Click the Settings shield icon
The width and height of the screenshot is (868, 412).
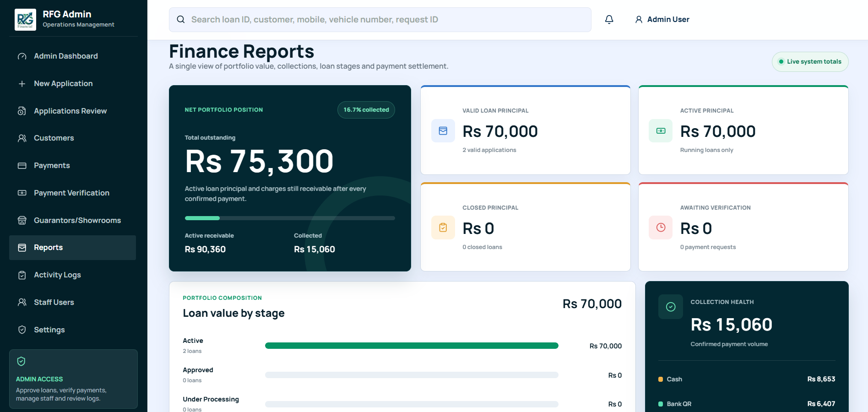22,330
